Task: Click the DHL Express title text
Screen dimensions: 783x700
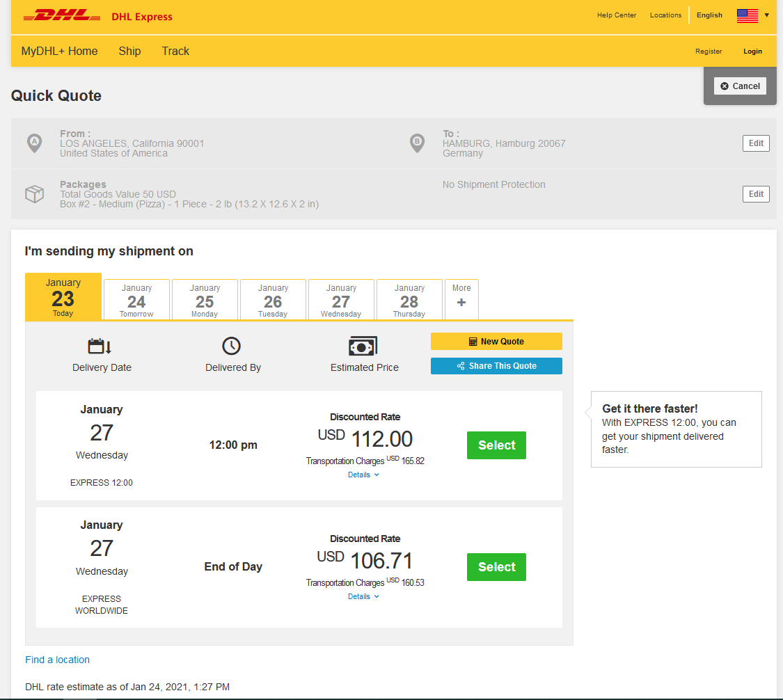Action: tap(142, 17)
